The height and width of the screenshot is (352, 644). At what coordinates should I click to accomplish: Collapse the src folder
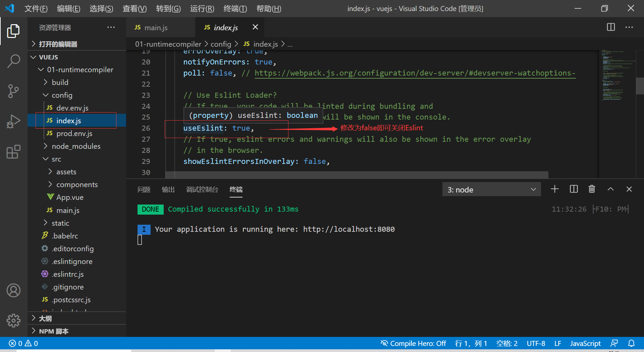coord(56,159)
